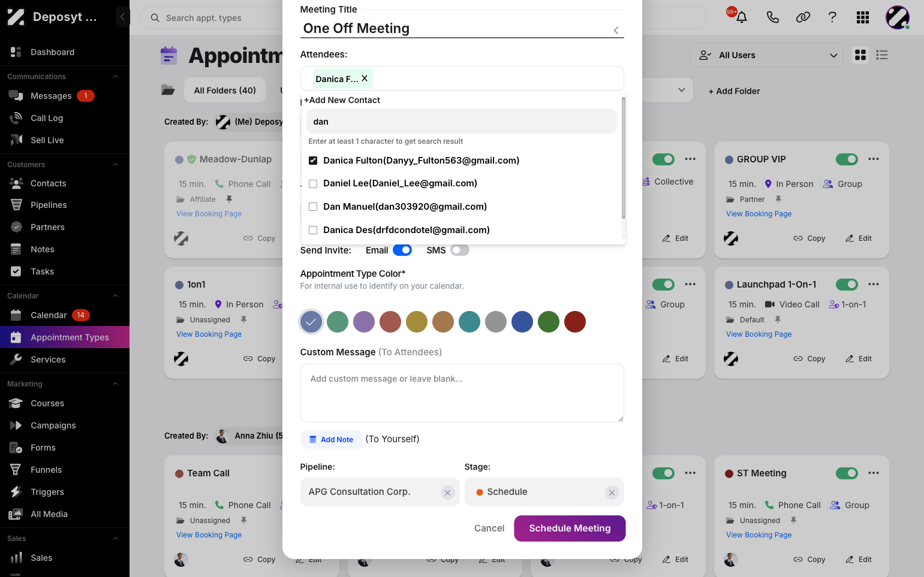Collapse the Calendar sidebar section

pyautogui.click(x=116, y=296)
